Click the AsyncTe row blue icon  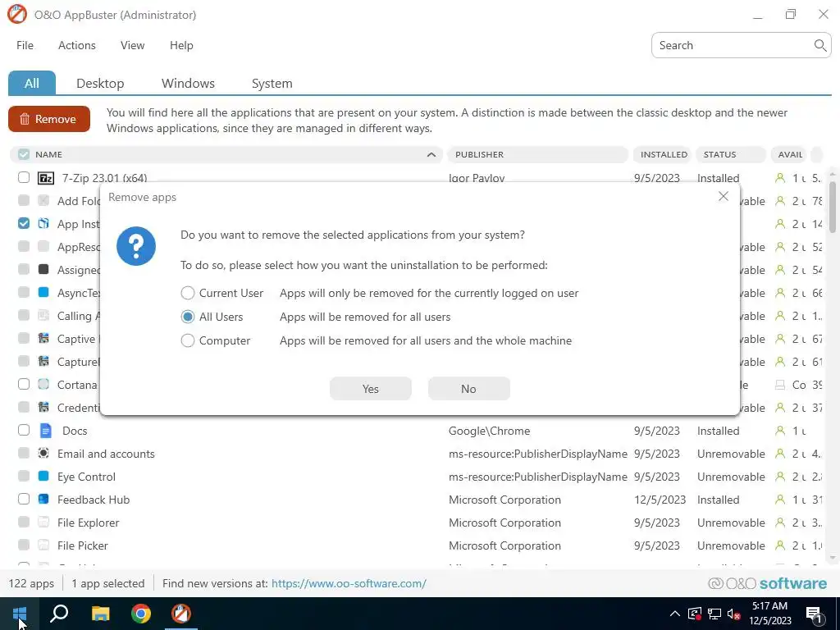(43, 293)
